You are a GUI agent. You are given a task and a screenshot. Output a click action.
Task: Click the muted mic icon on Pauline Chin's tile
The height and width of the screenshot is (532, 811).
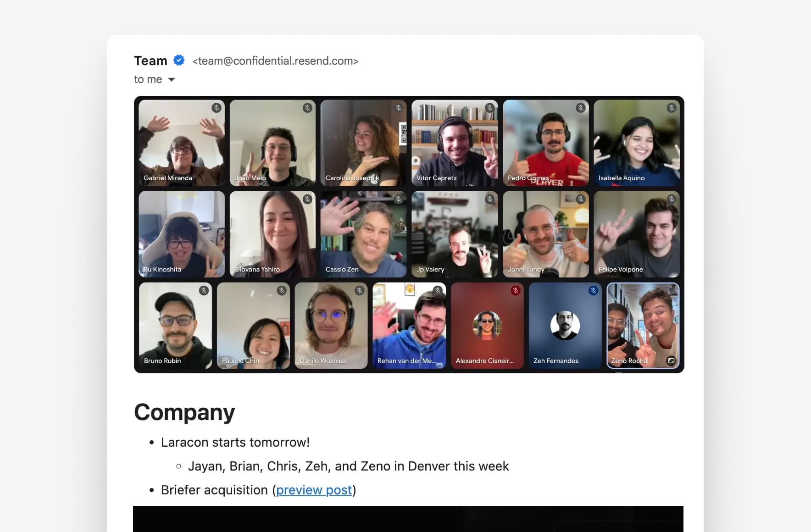click(282, 290)
